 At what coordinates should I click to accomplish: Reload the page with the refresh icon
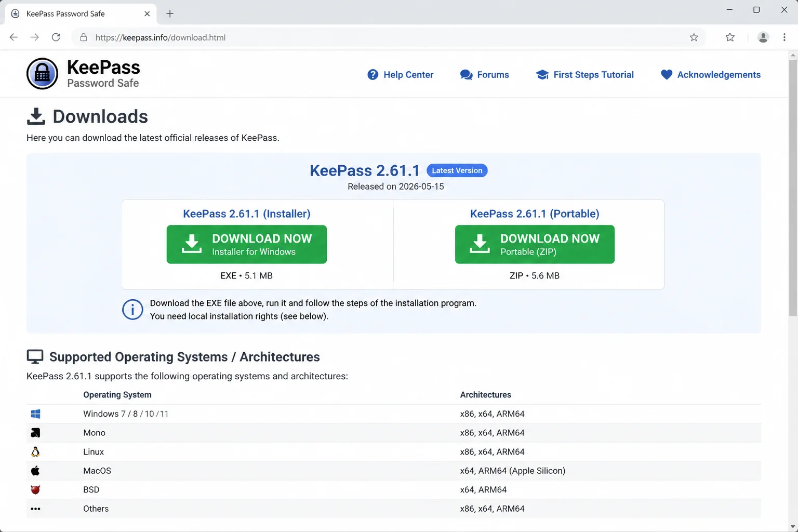tap(56, 37)
